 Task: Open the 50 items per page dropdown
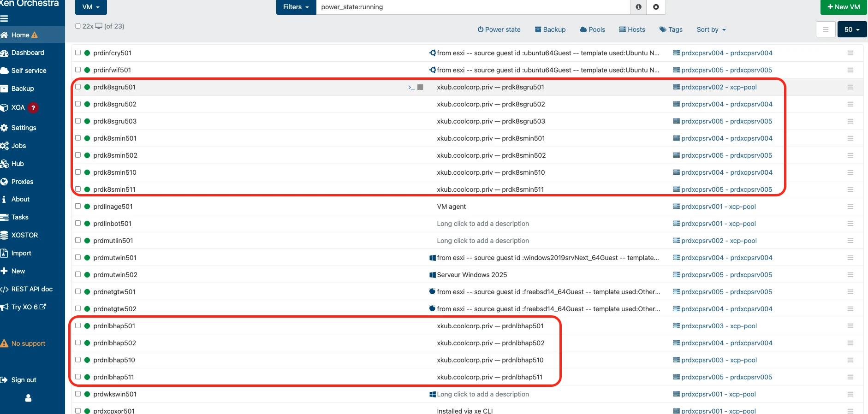(852, 30)
